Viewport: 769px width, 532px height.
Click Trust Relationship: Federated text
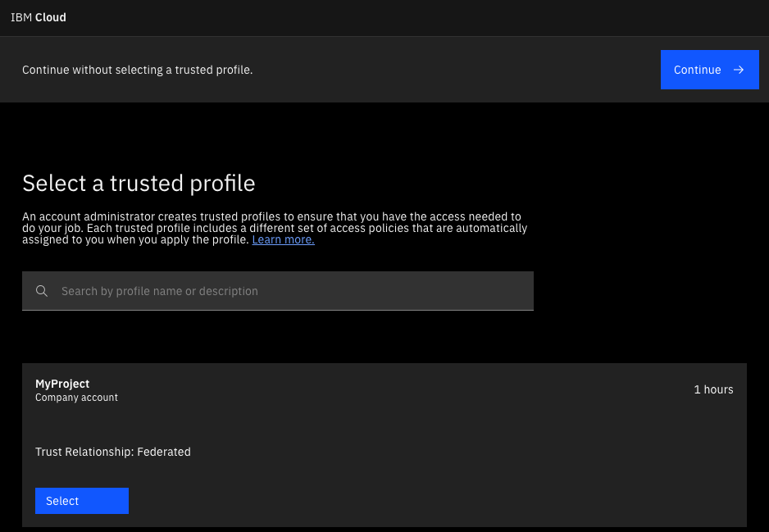(113, 452)
